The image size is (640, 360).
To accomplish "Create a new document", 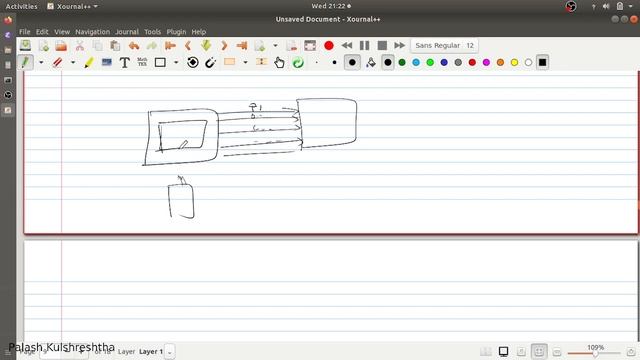I will tap(43, 46).
